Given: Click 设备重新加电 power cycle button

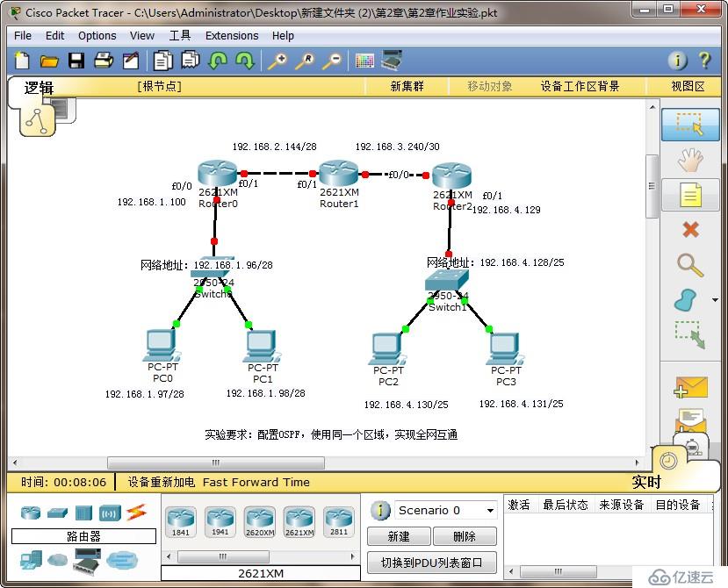Looking at the screenshot, I should [161, 482].
